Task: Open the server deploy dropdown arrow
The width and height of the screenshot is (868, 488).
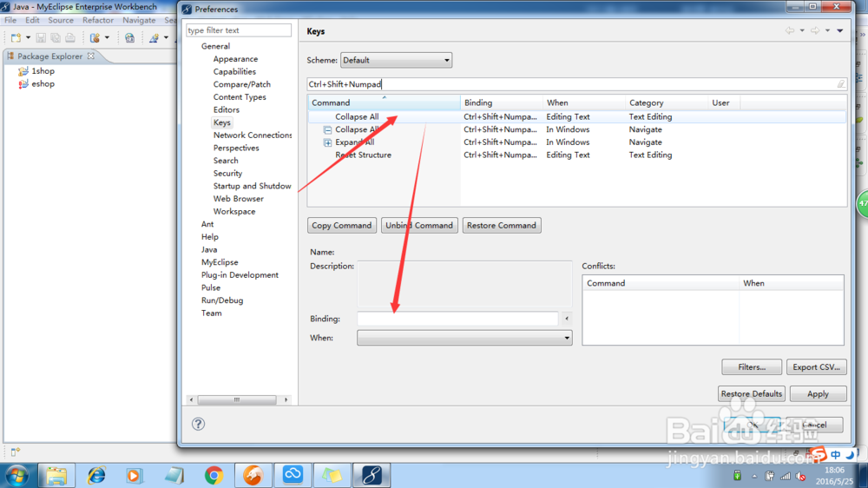Action: click(107, 37)
